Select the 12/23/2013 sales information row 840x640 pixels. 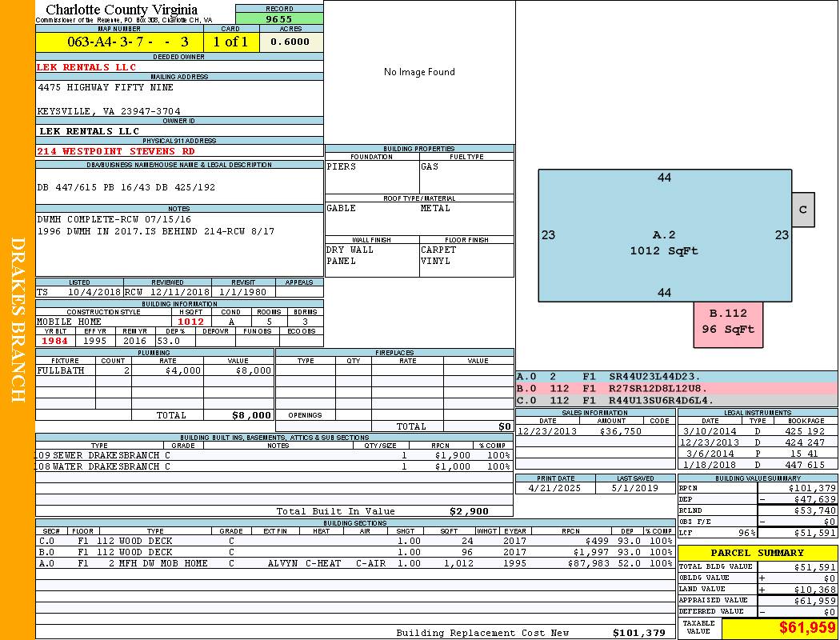pyautogui.click(x=594, y=431)
